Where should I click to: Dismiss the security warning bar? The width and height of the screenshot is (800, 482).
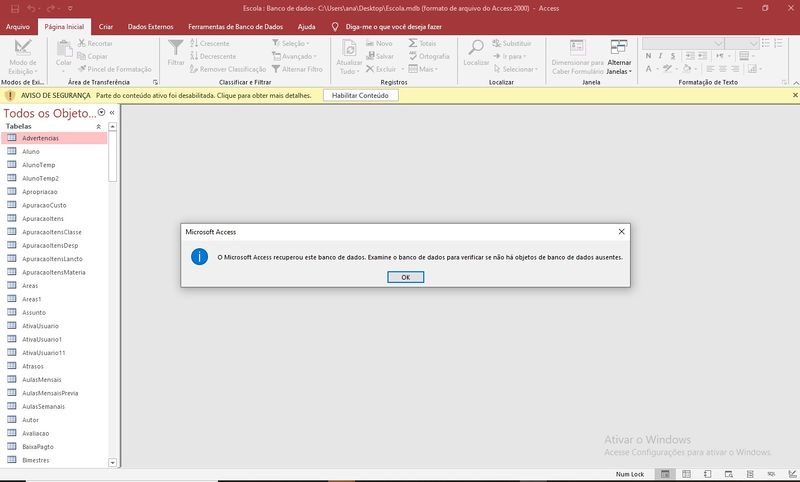click(795, 95)
